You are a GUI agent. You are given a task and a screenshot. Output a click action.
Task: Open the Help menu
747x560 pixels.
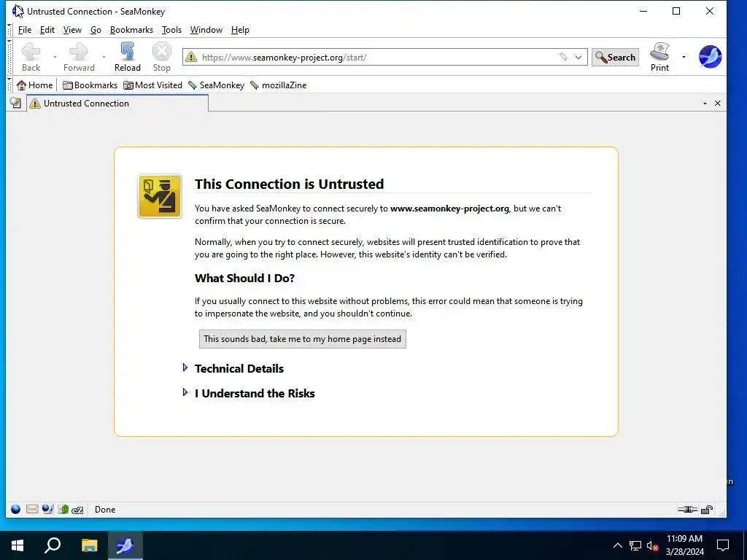[240, 29]
